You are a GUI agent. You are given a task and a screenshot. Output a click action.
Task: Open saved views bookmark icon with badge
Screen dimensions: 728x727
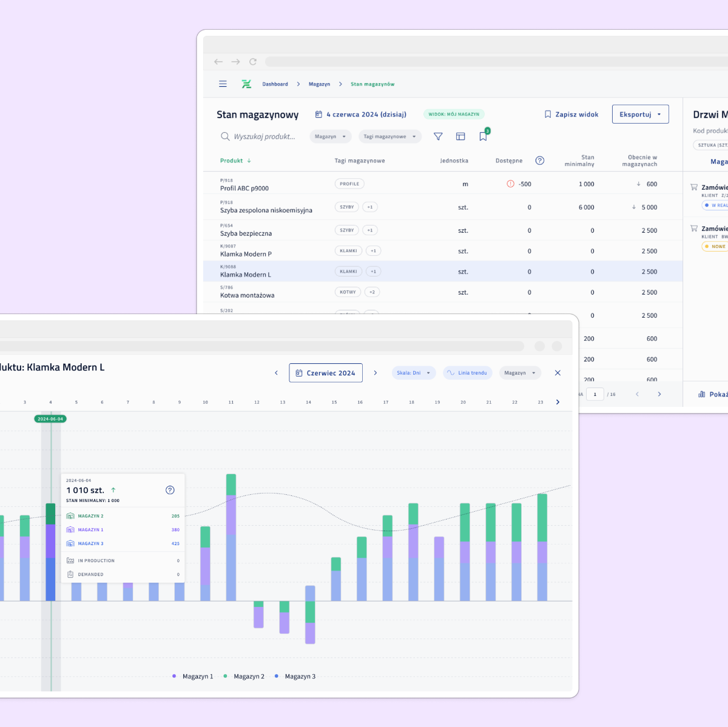click(483, 136)
